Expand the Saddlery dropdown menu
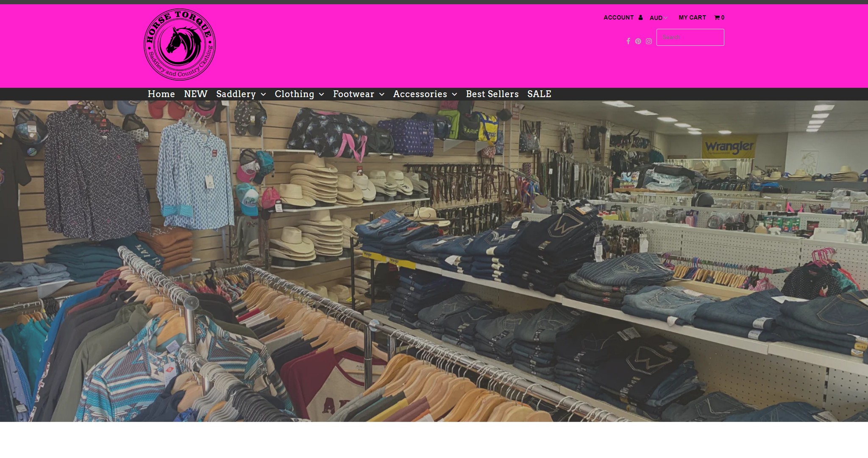868x458 pixels. [x=241, y=94]
